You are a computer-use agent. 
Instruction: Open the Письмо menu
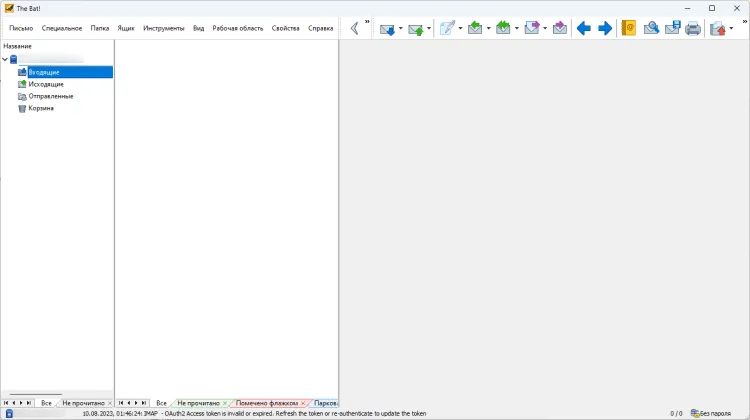21,28
